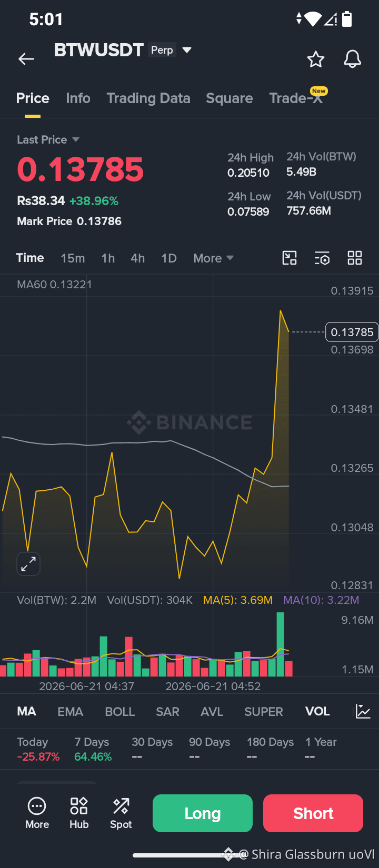Open the four-square chart layout icon
This screenshot has height=868, width=379.
(355, 258)
